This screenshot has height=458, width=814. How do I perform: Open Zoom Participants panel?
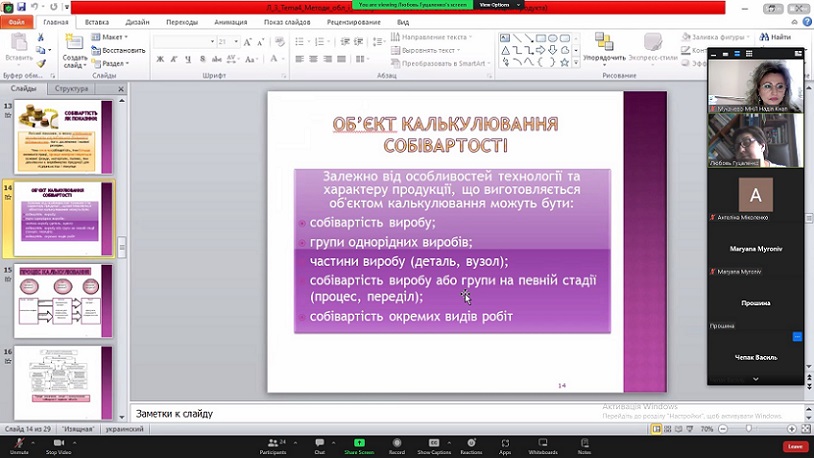273,446
